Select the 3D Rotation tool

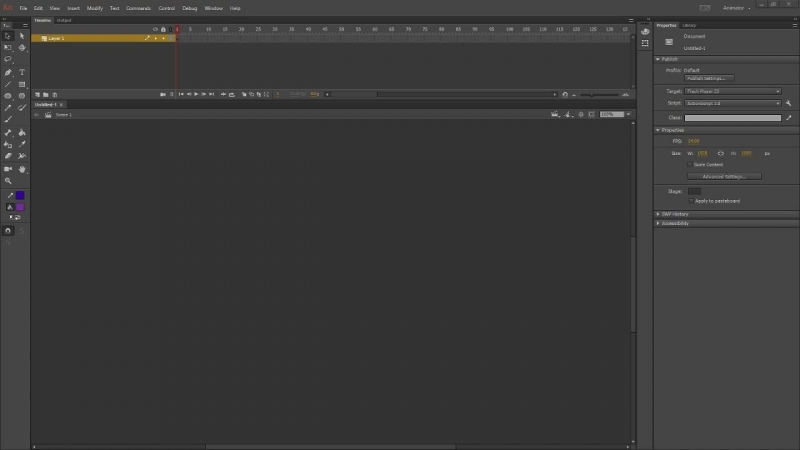22,47
